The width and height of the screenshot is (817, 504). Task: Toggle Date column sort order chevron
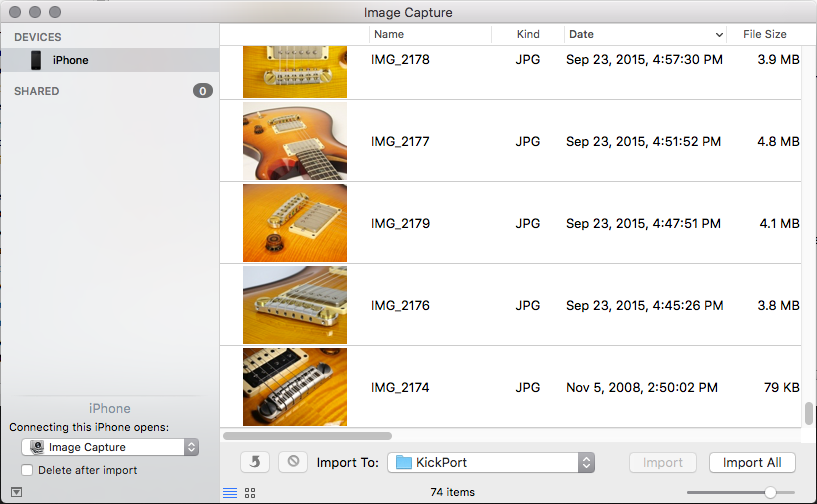719,35
